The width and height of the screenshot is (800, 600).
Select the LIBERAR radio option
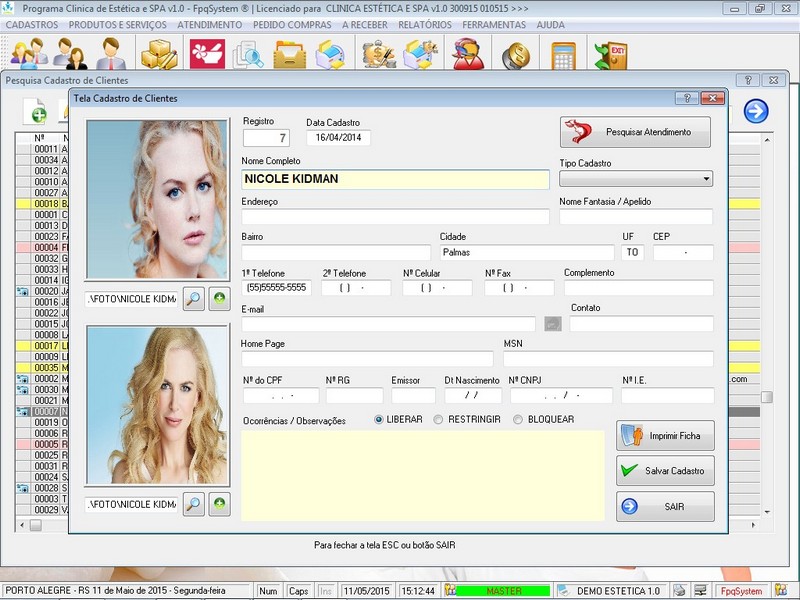point(379,420)
